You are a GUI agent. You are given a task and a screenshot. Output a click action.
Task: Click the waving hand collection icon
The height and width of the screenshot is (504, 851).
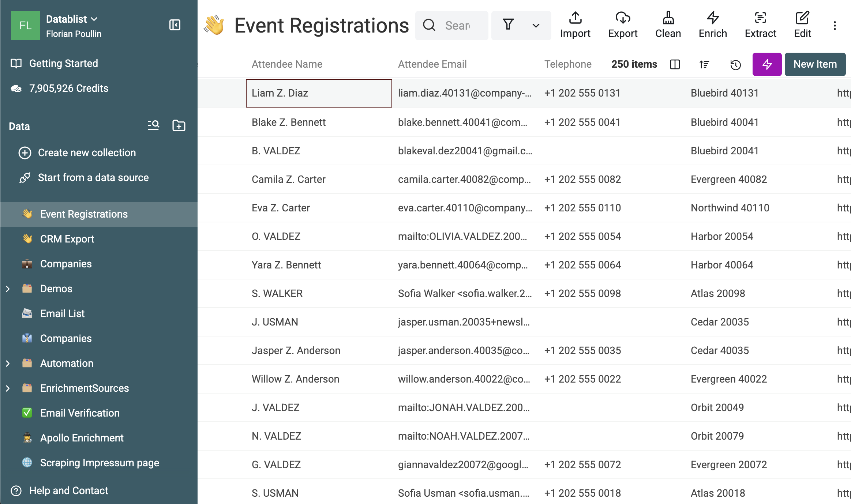coord(214,25)
